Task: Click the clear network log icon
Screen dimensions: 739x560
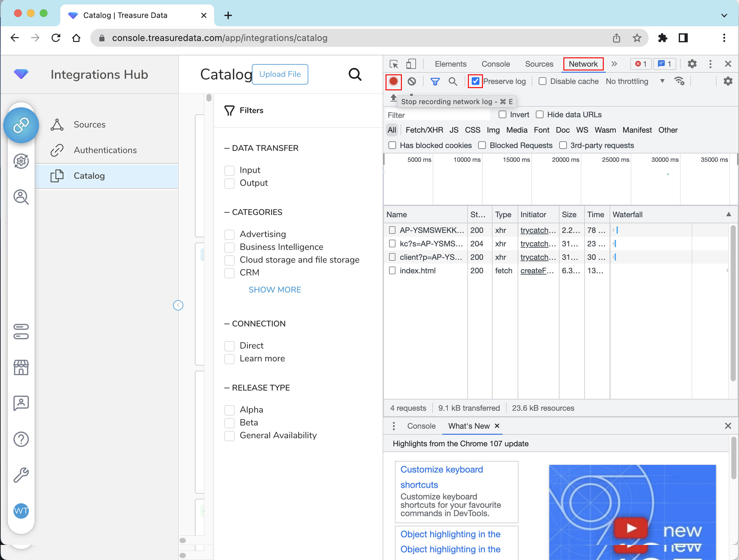Action: pyautogui.click(x=411, y=81)
